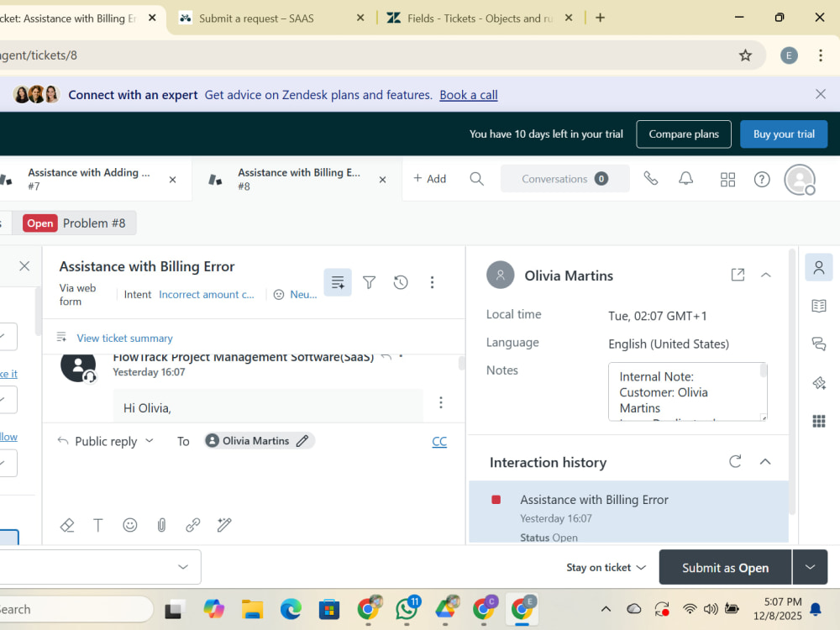Click the Buy your trial button
This screenshot has height=630, width=840.
point(784,134)
